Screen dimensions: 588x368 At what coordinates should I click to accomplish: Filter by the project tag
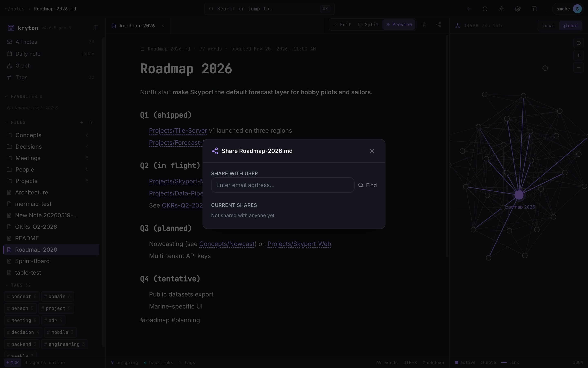point(56,308)
